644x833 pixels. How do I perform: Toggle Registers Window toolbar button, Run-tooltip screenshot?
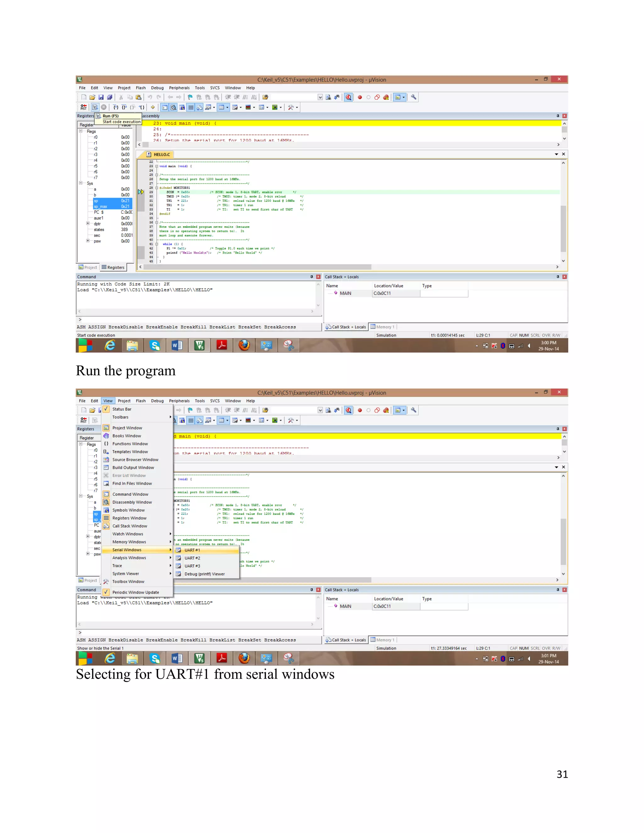tap(191, 108)
